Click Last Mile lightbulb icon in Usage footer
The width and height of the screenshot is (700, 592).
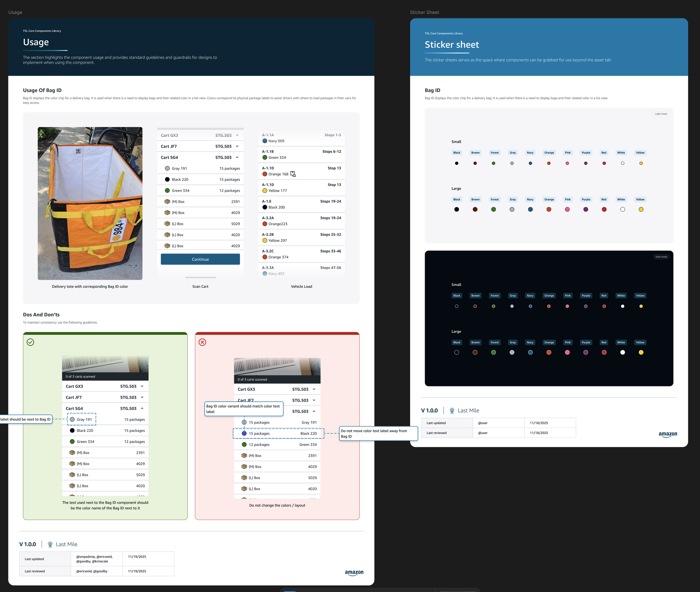50,544
